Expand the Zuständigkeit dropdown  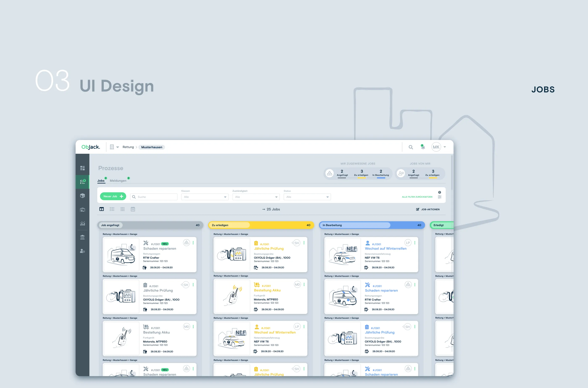click(256, 197)
